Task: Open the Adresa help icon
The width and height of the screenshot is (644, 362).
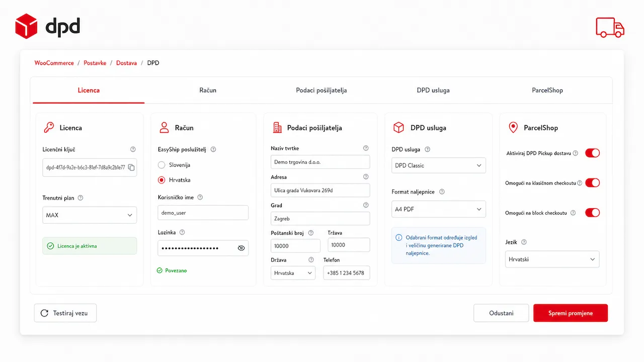Action: point(366,177)
